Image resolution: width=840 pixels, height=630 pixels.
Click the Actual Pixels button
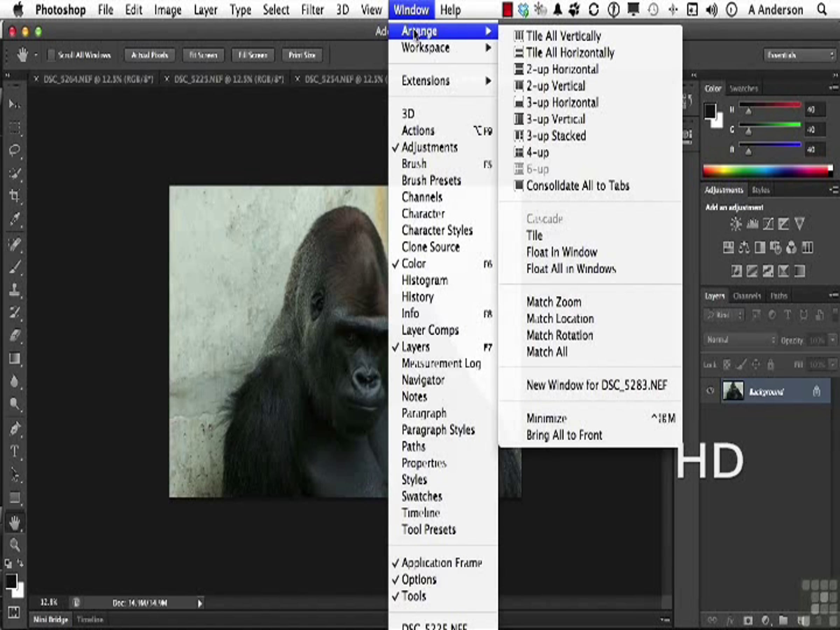click(149, 55)
